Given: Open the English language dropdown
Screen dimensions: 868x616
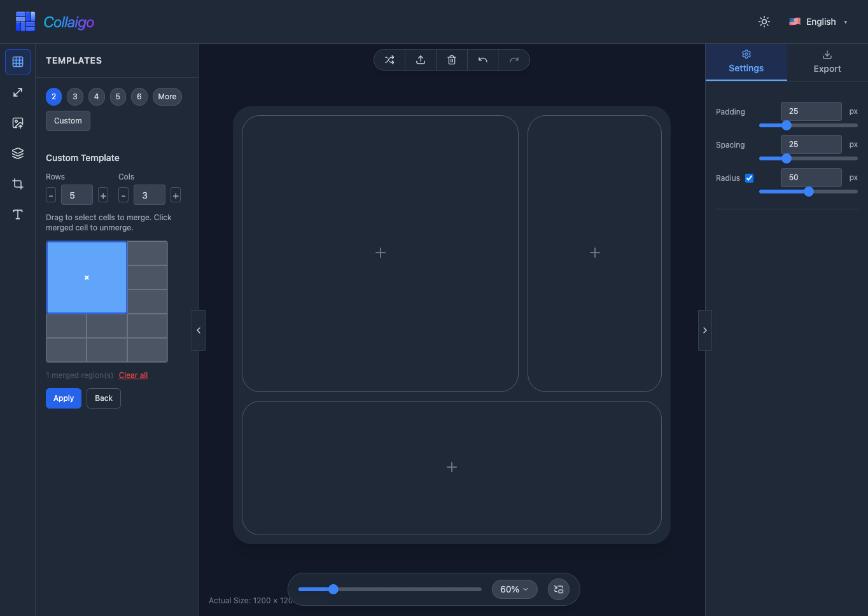Looking at the screenshot, I should [818, 22].
